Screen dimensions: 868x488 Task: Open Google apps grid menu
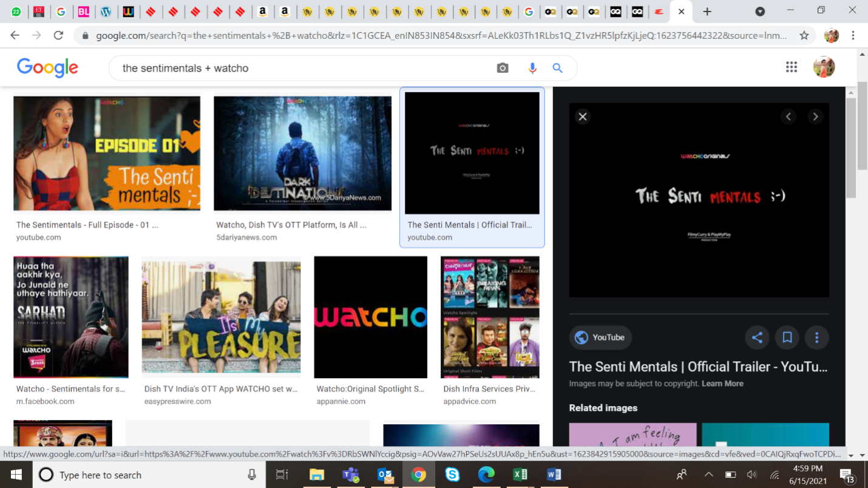pyautogui.click(x=792, y=67)
